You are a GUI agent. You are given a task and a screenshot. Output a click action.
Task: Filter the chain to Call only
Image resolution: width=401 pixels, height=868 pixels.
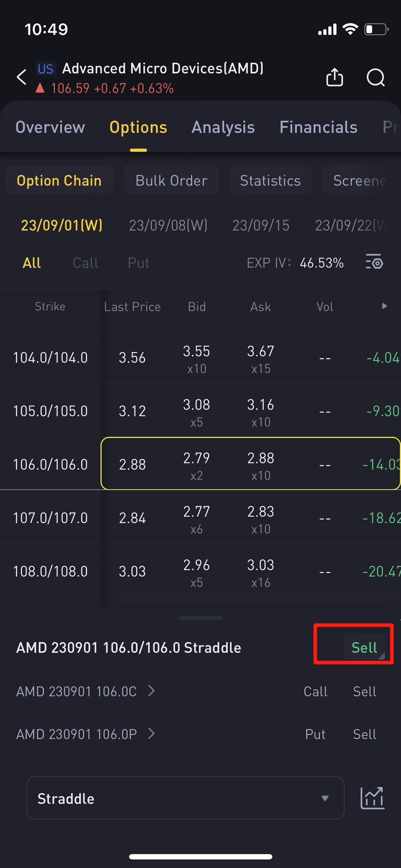pyautogui.click(x=86, y=263)
